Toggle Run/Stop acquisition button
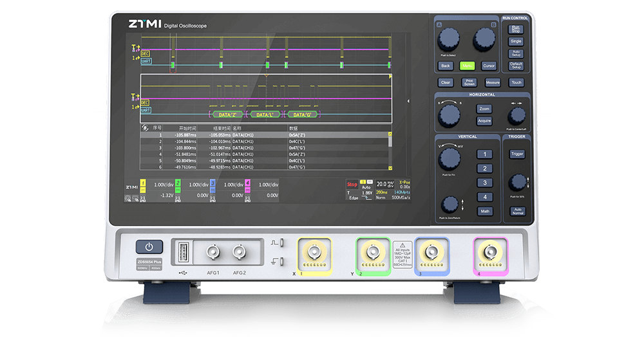The height and width of the screenshot is (337, 644). tap(516, 29)
